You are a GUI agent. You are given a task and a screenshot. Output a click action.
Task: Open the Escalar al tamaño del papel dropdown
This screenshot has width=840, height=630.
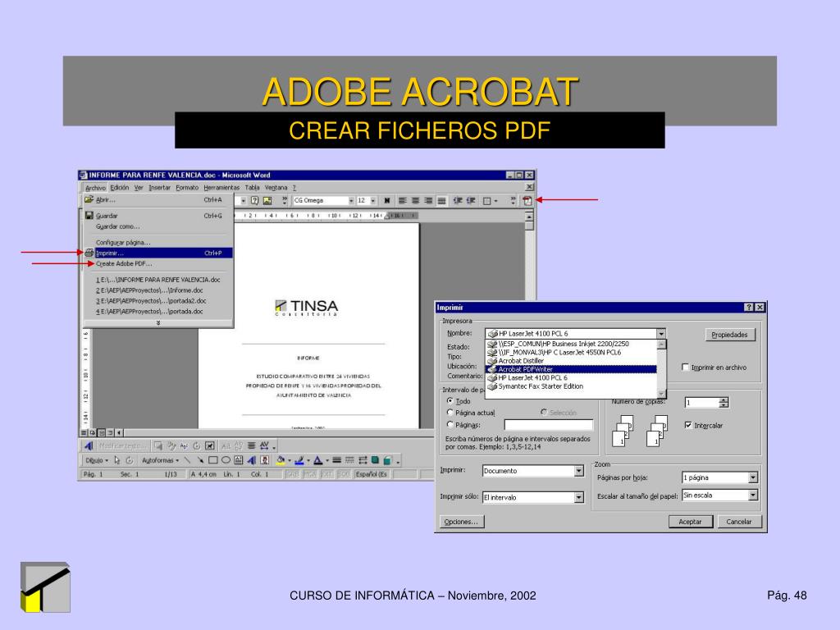(x=753, y=495)
